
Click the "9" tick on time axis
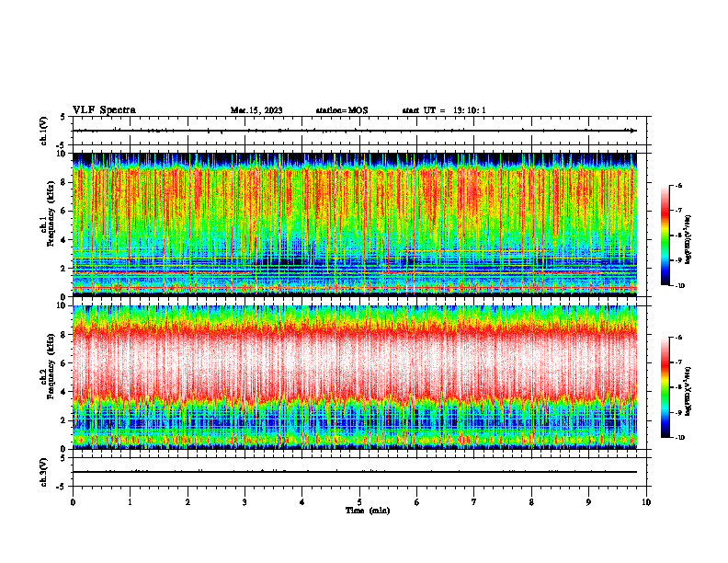[x=588, y=502]
